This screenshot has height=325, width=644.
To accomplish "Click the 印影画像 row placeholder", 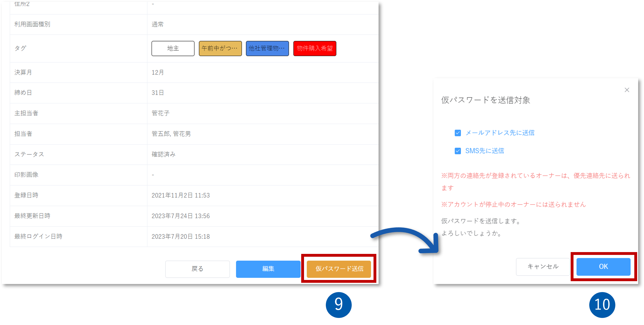I will point(153,175).
